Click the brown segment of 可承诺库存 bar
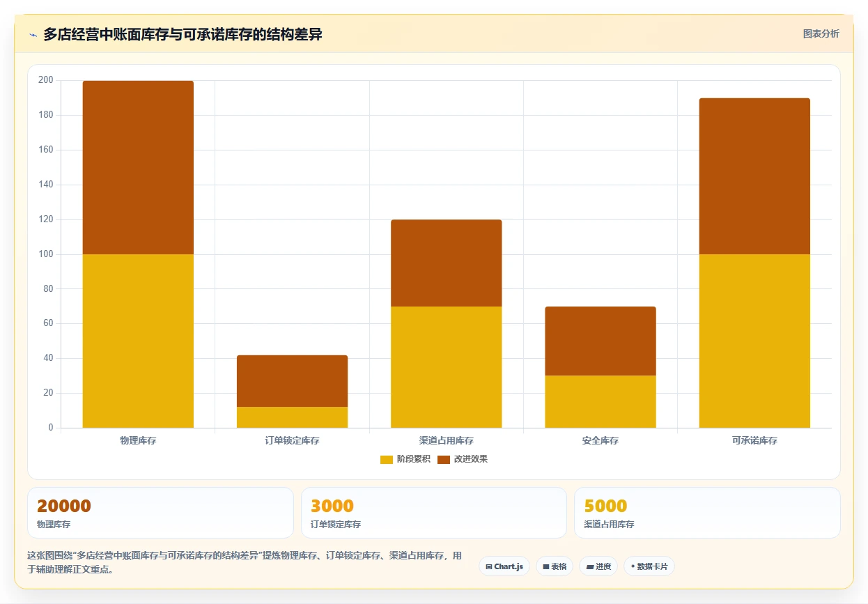The height and width of the screenshot is (604, 868). [x=754, y=176]
